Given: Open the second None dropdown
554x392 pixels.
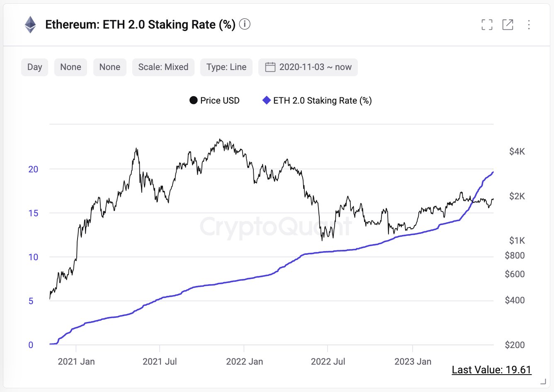Looking at the screenshot, I should 109,67.
